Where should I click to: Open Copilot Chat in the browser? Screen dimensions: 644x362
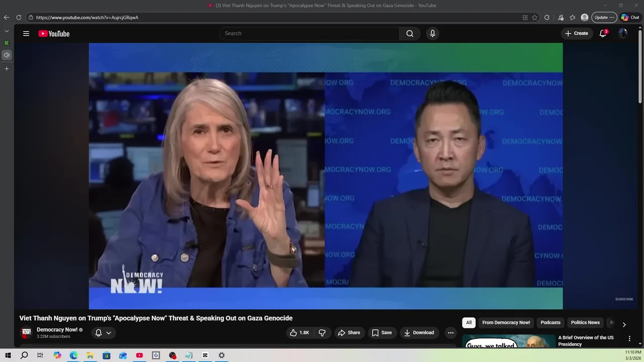[630, 17]
